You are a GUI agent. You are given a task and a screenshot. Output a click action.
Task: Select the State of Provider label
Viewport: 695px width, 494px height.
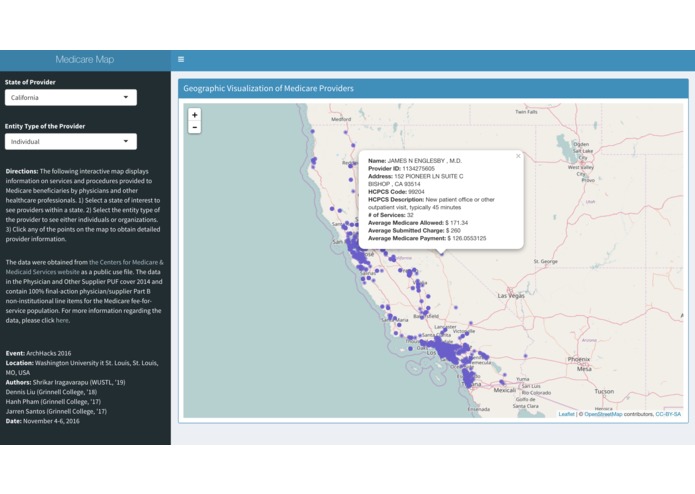pyautogui.click(x=30, y=82)
